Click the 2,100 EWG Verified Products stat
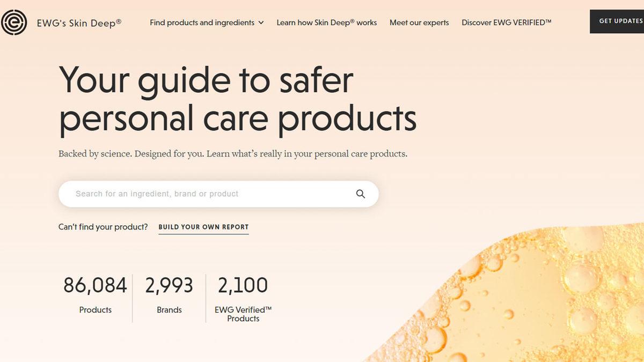This screenshot has width=644, height=362. click(243, 285)
